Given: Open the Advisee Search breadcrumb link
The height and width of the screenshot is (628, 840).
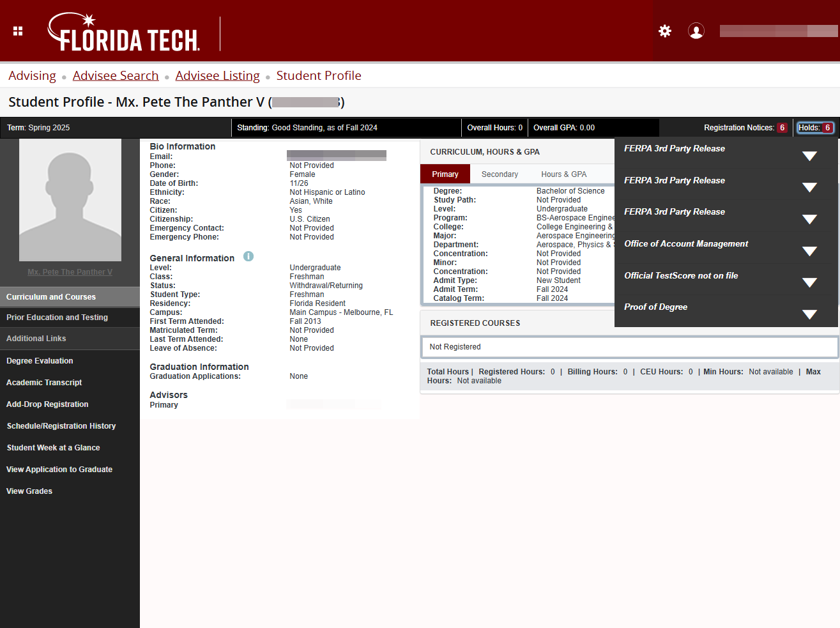Looking at the screenshot, I should pos(116,75).
